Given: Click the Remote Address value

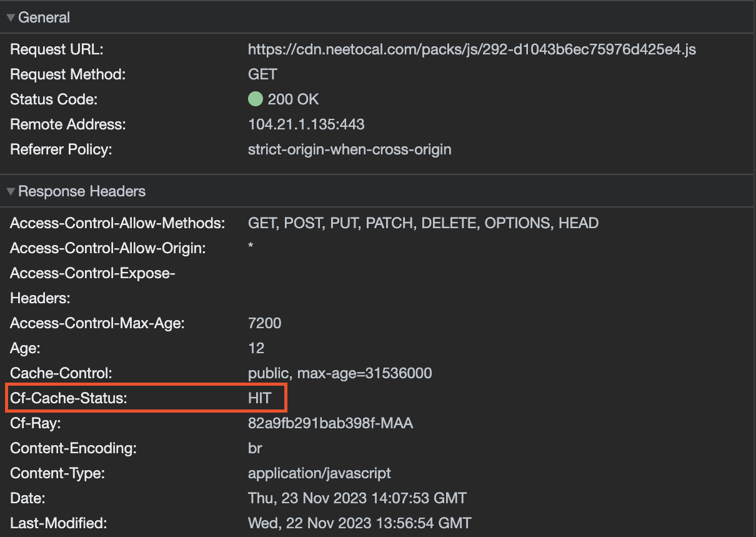Looking at the screenshot, I should (306, 124).
